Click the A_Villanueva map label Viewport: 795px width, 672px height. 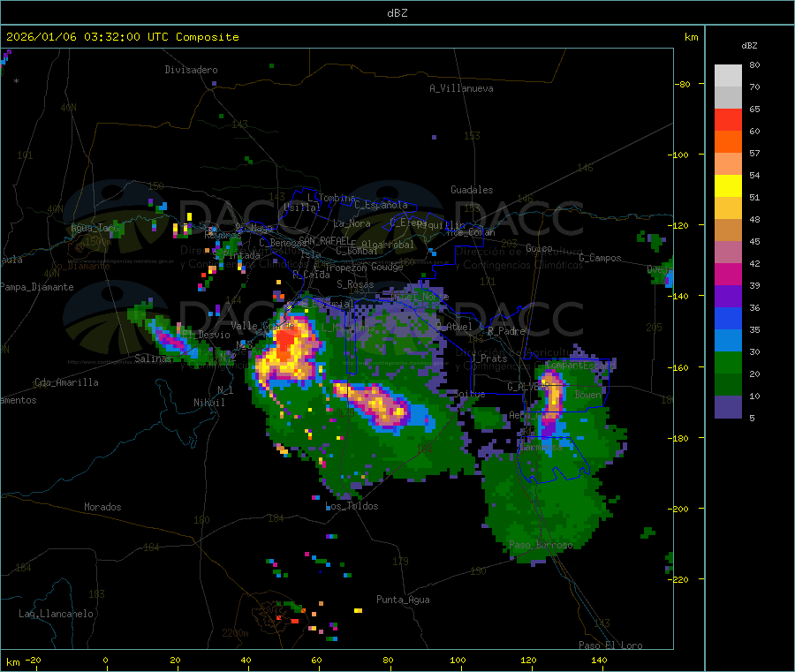pos(461,88)
